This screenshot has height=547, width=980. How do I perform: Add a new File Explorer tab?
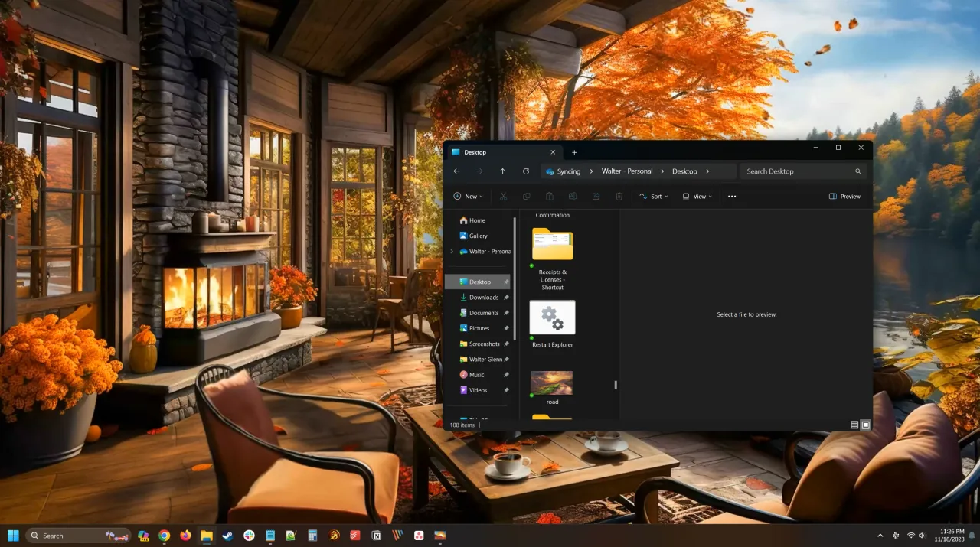[x=574, y=152]
